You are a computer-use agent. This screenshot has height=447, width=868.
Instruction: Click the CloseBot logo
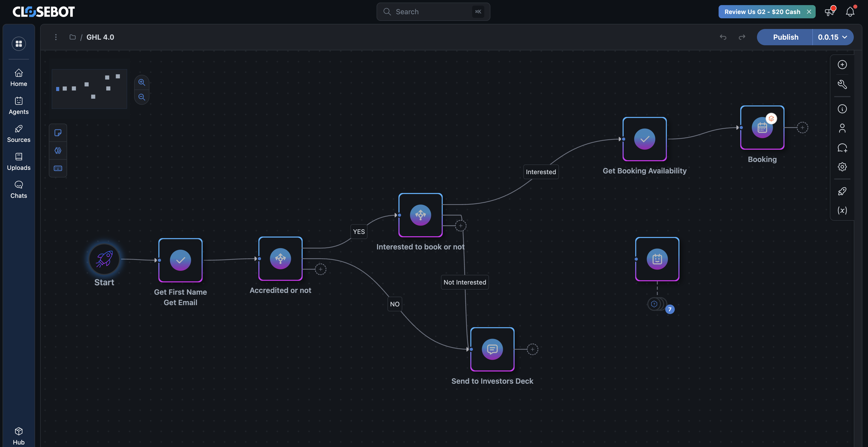(x=44, y=12)
